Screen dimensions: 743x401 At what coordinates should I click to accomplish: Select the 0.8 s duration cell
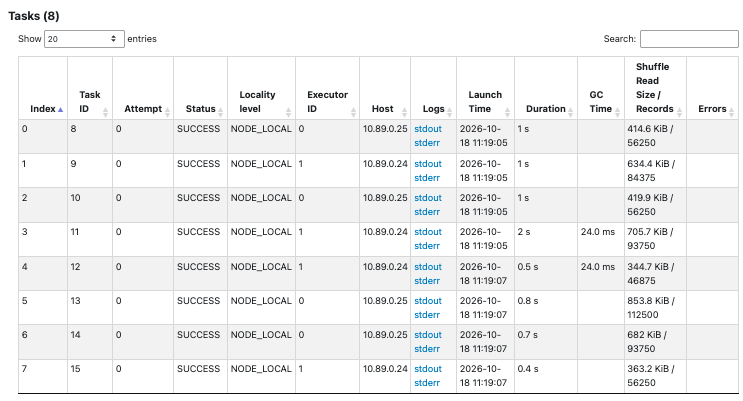coord(546,308)
